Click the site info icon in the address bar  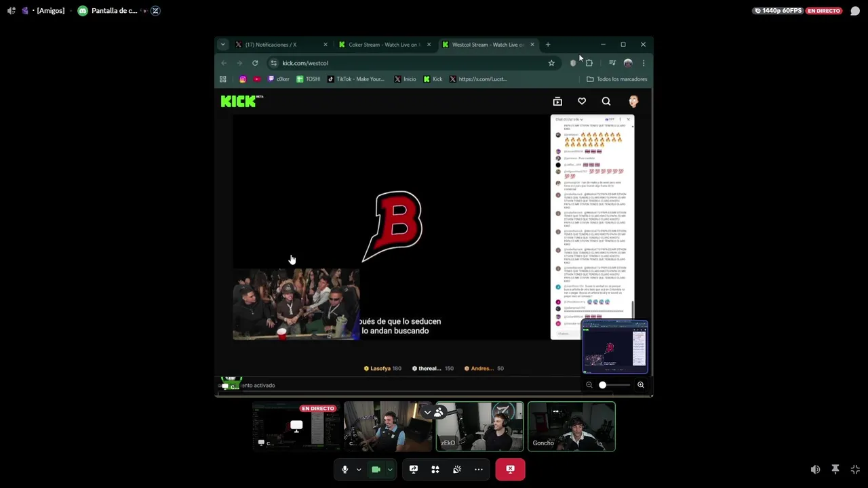(273, 63)
